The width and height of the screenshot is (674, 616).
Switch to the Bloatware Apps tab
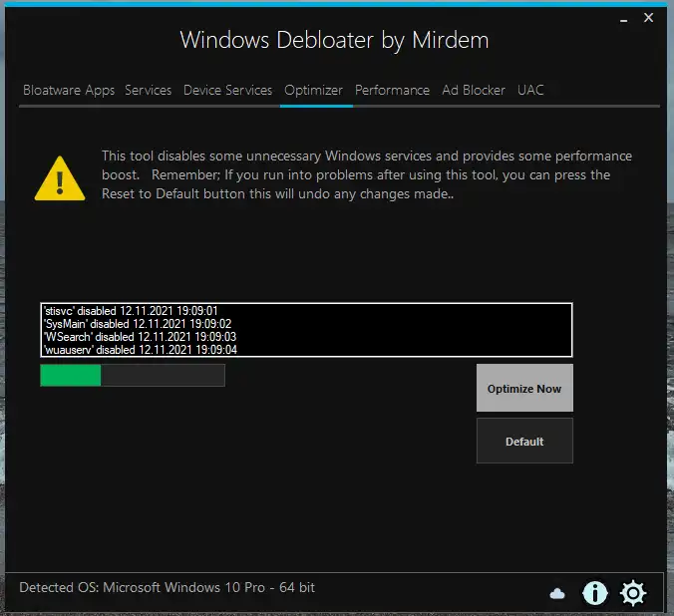(69, 90)
